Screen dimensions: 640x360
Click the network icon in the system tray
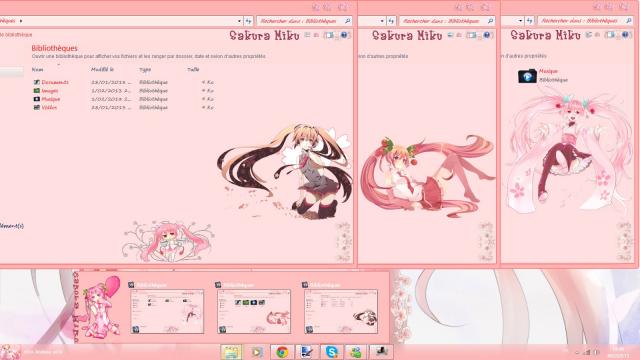587,352
